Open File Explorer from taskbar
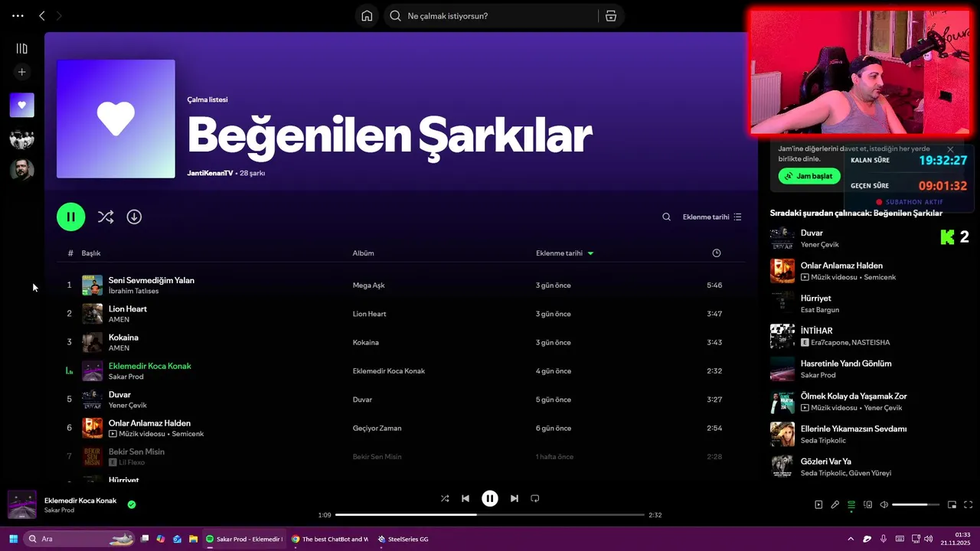This screenshot has width=980, height=551. tap(194, 539)
